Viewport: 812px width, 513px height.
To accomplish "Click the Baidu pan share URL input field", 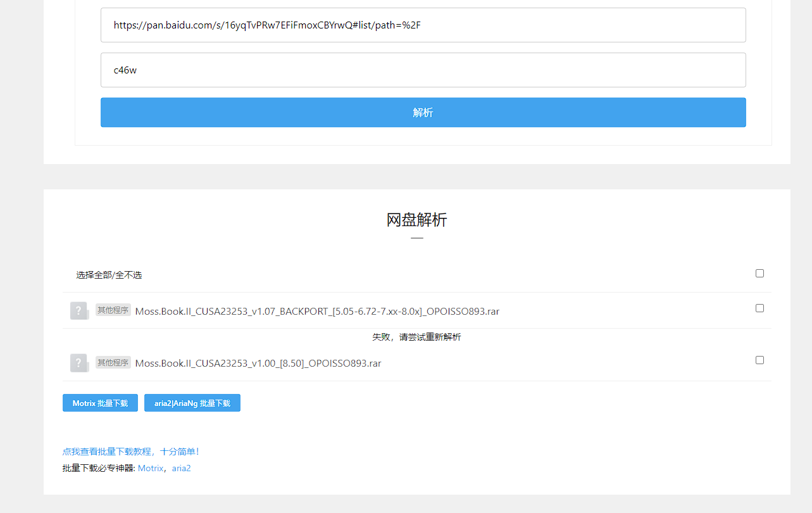I will click(x=423, y=25).
